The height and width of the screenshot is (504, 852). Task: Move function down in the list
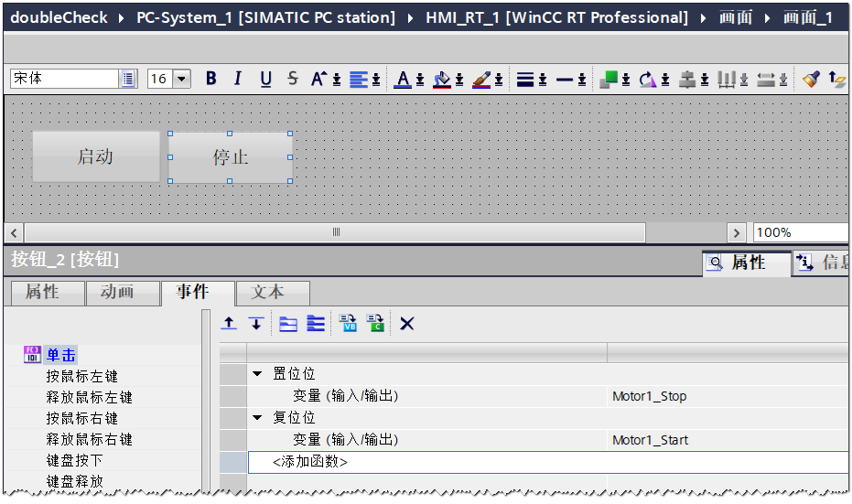(x=256, y=324)
